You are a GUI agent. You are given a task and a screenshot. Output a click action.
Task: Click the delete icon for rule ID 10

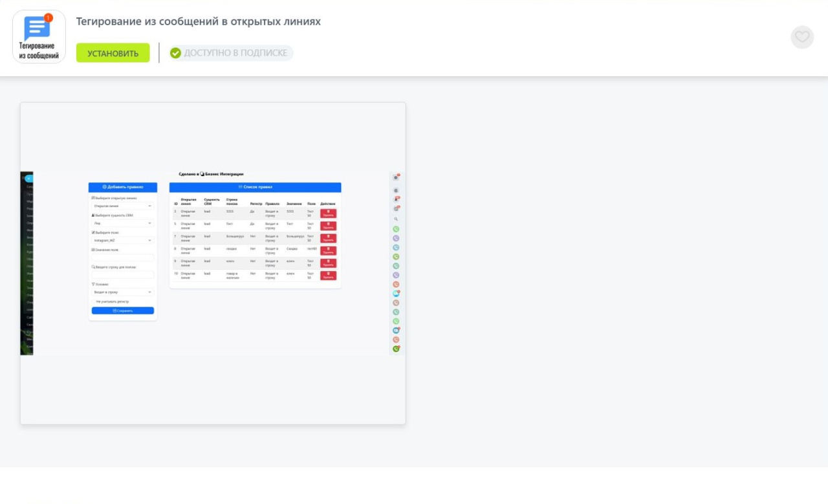tap(328, 276)
